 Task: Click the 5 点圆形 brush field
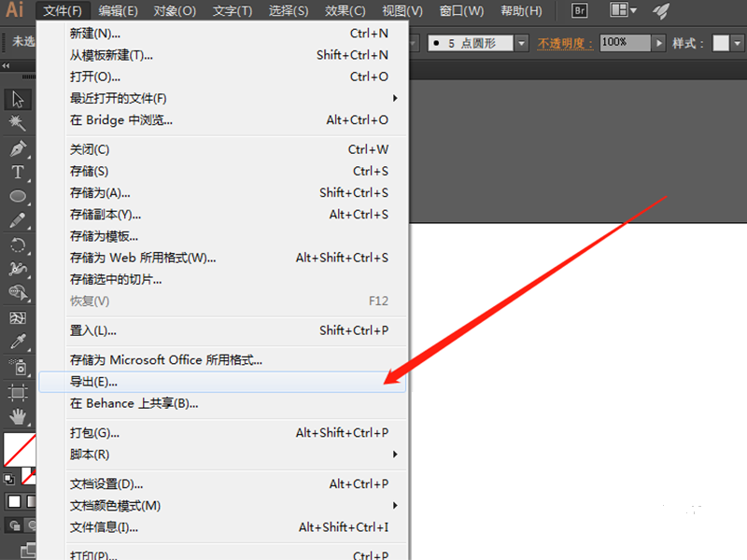pyautogui.click(x=471, y=43)
